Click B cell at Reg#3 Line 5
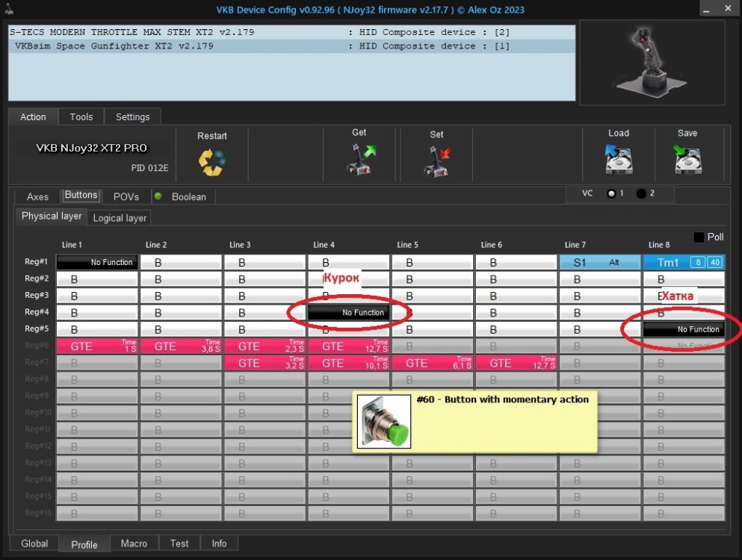Image resolution: width=742 pixels, height=560 pixels. click(x=433, y=296)
